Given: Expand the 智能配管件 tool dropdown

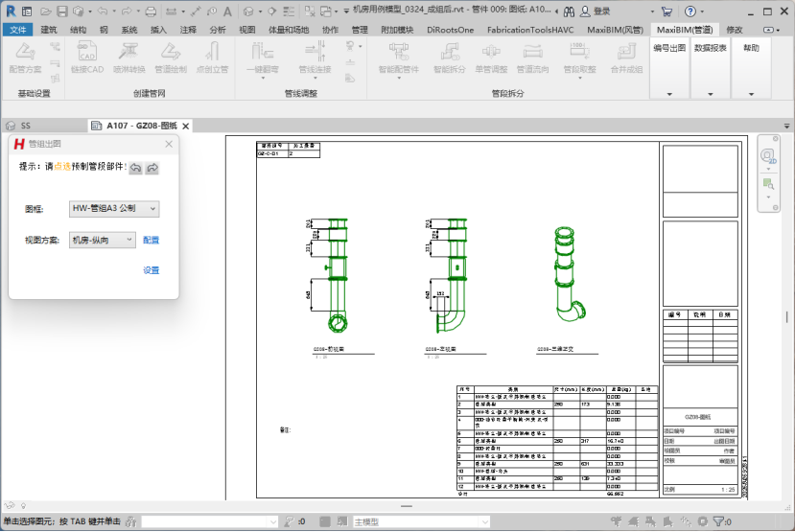Looking at the screenshot, I should tap(399, 78).
